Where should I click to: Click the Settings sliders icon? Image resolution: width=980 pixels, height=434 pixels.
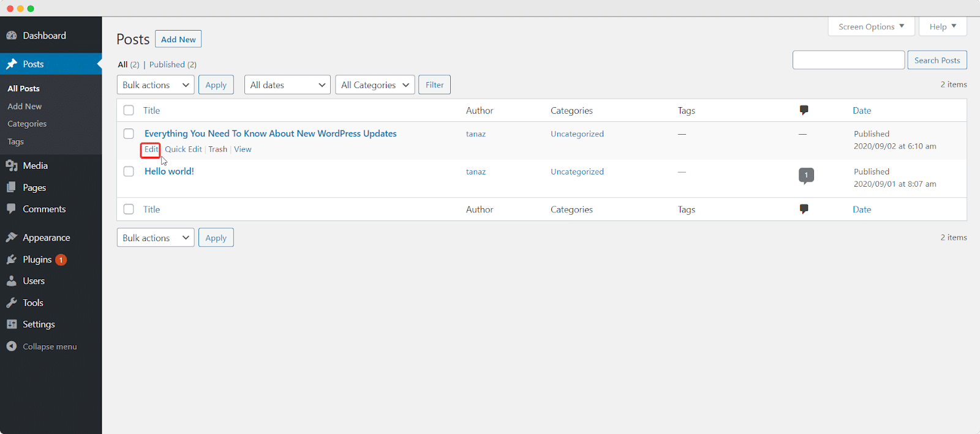tap(12, 324)
